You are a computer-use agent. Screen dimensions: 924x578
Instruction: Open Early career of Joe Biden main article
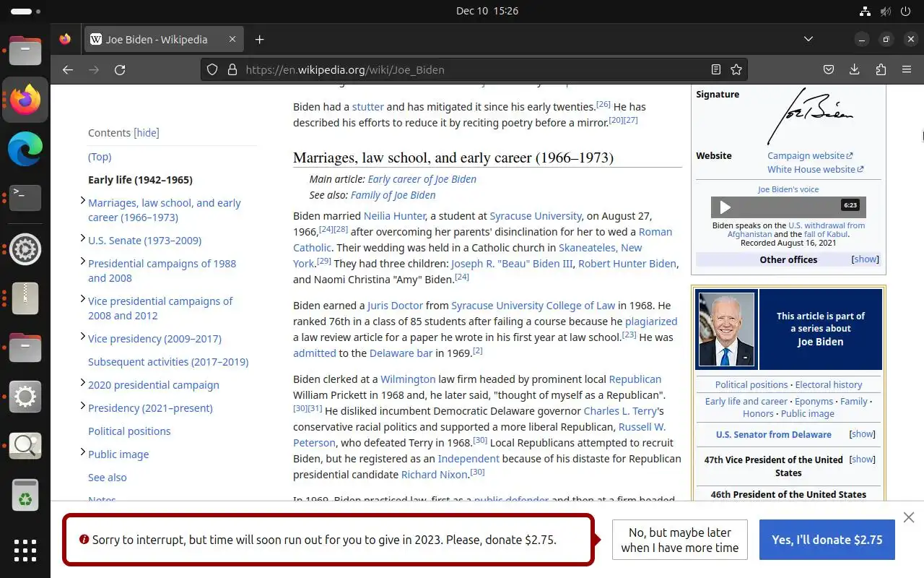[422, 179]
